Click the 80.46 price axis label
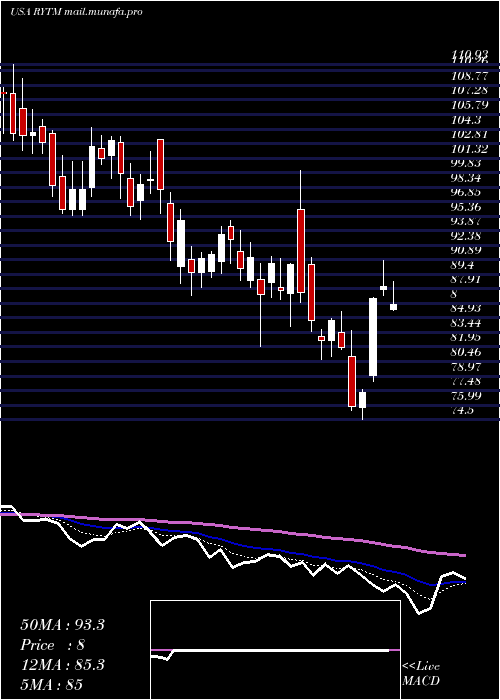This screenshot has height=700, width=500. click(x=468, y=352)
